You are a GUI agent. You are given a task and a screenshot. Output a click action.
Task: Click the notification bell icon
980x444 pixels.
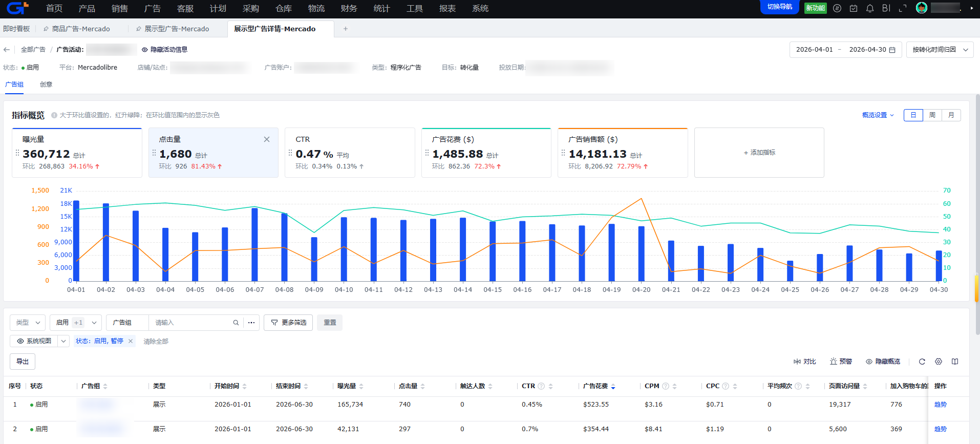click(870, 8)
